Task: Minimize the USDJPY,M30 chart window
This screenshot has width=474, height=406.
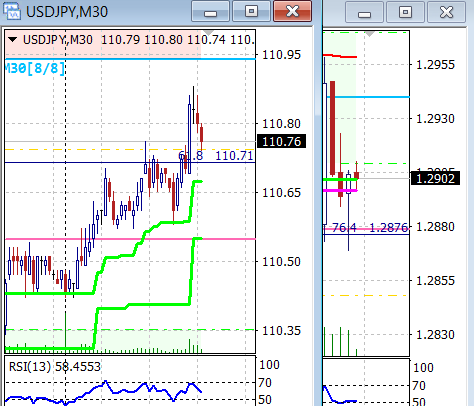Action: coord(211,11)
